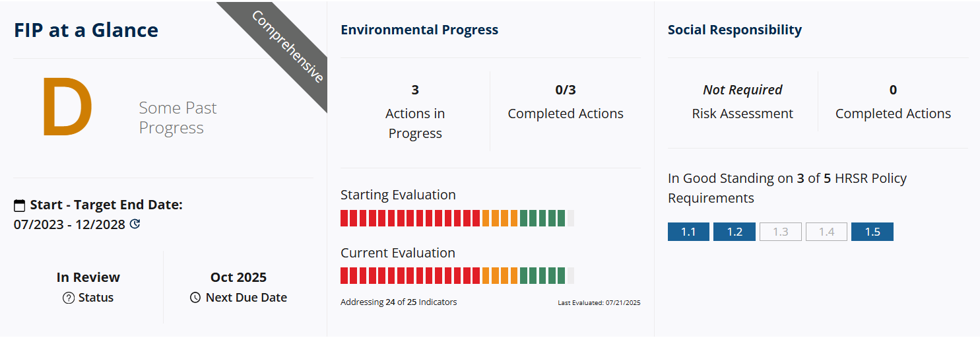Click the question mark icon beside Status

pos(69,298)
